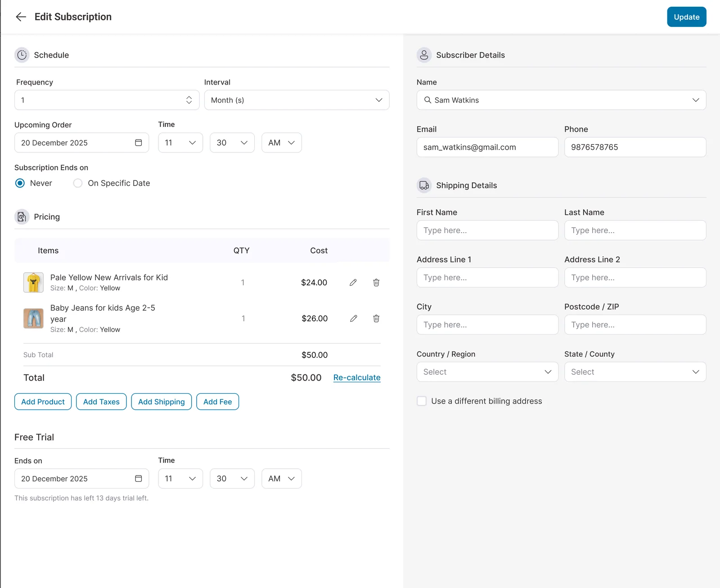Click the Pricing section icon
Screen dimensions: 720x588
22,217
